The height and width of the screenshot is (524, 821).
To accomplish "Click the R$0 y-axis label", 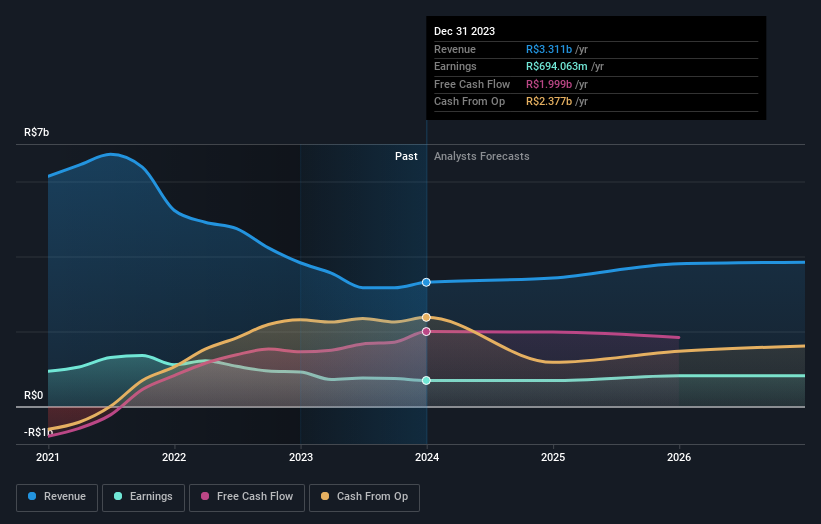I will [x=34, y=395].
